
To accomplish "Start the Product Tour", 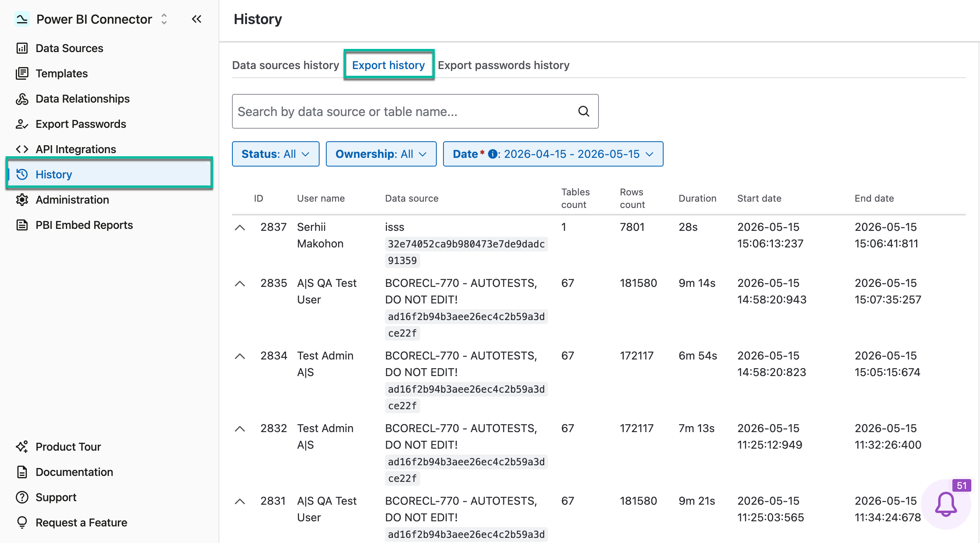I will (x=68, y=447).
